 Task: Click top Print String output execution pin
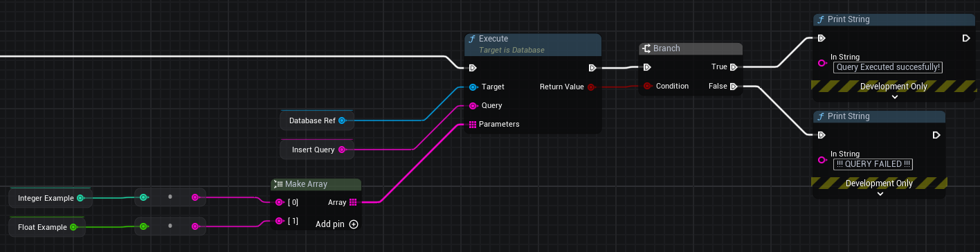(x=965, y=38)
